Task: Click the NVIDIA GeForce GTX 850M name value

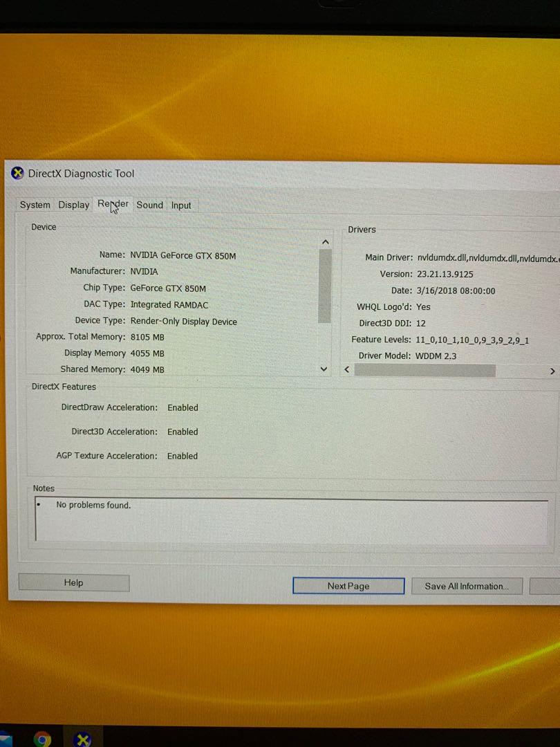Action: [183, 256]
